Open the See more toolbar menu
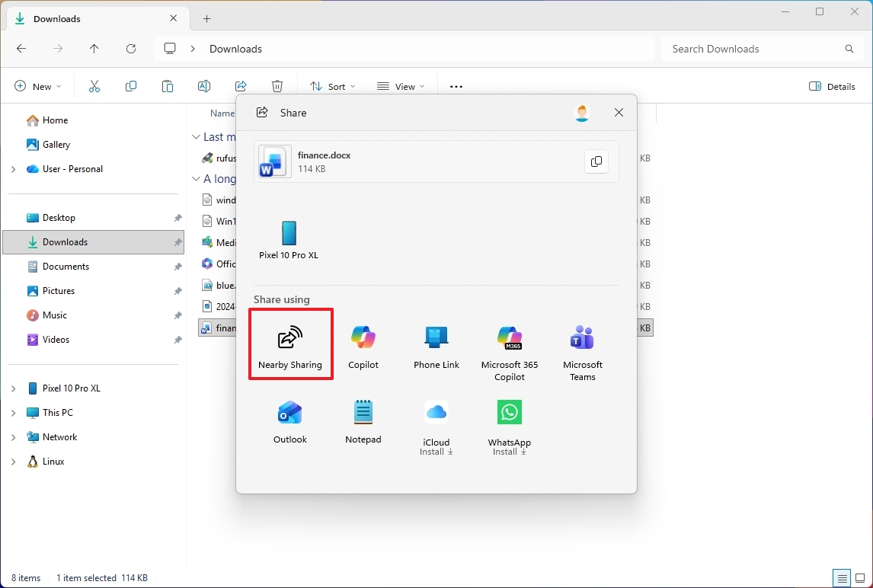 [x=456, y=86]
